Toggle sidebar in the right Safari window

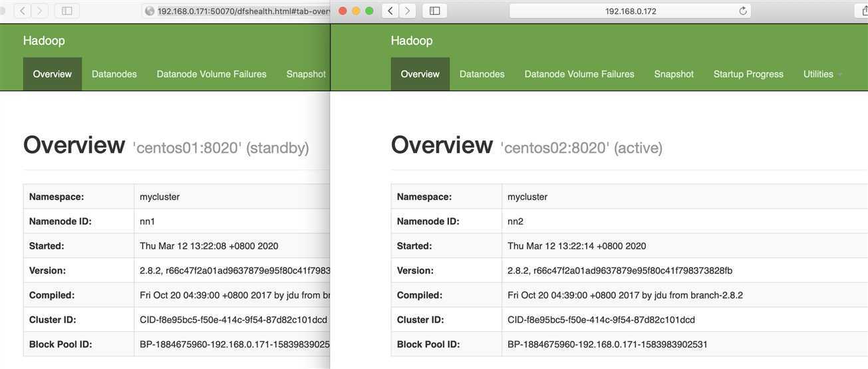(434, 11)
